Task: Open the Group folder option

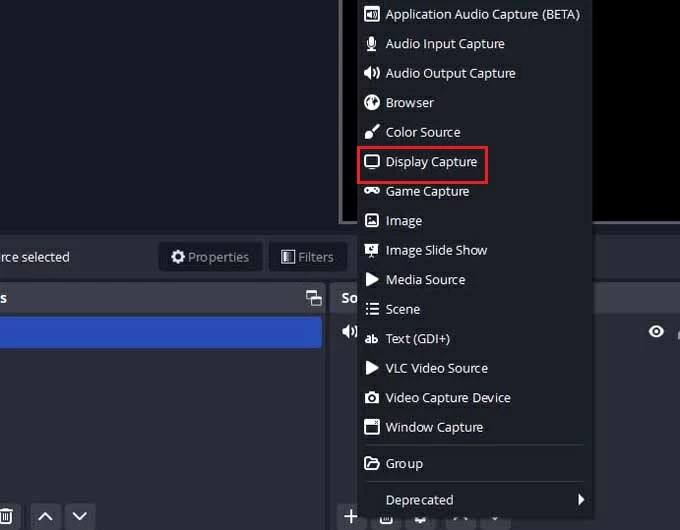Action: (x=404, y=464)
